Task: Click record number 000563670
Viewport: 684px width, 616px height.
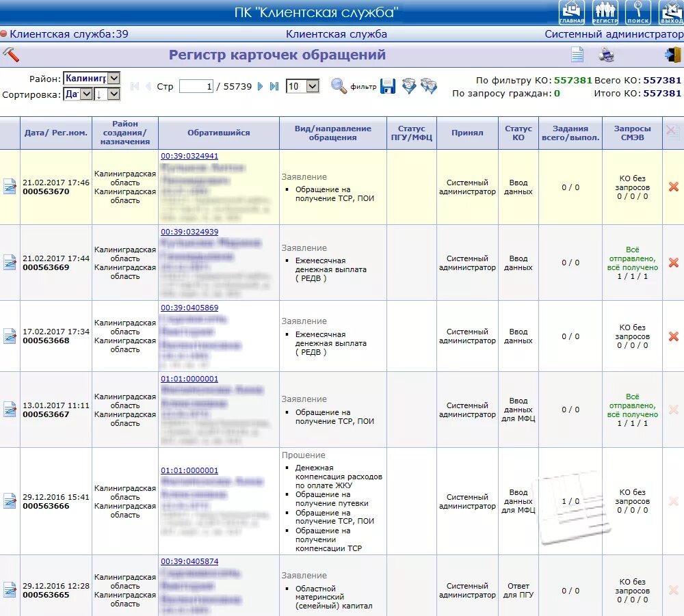Action: tap(46, 191)
